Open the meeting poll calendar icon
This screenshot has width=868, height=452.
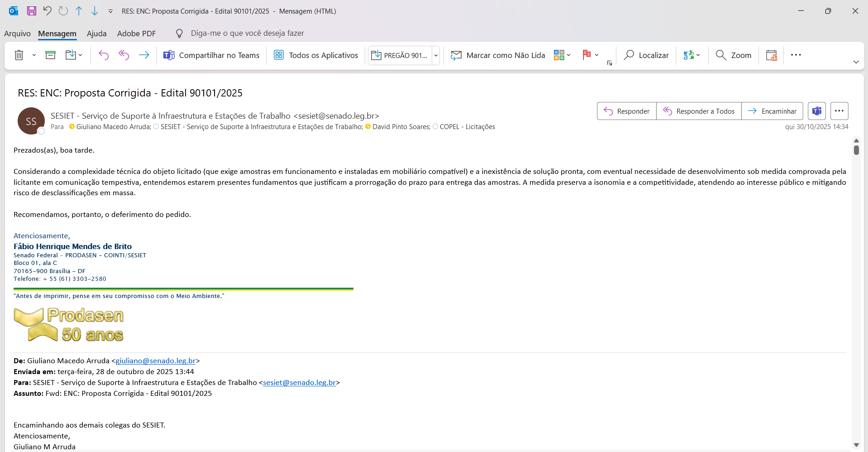click(x=771, y=55)
